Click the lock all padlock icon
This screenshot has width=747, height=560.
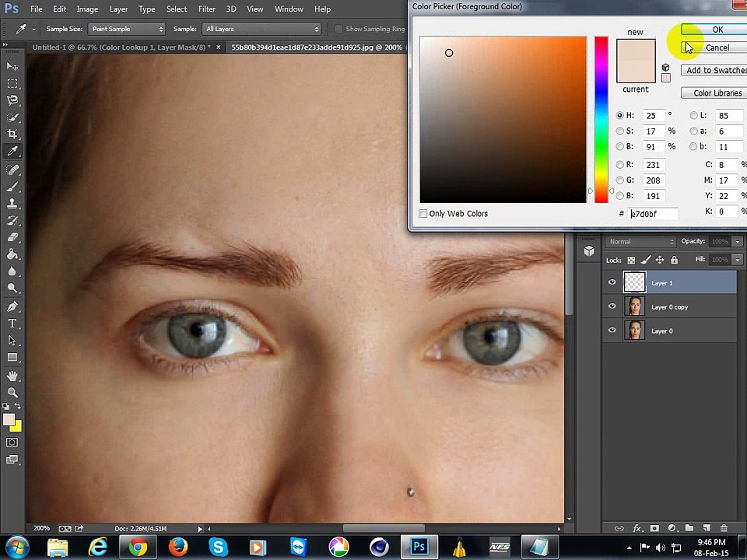tap(674, 260)
